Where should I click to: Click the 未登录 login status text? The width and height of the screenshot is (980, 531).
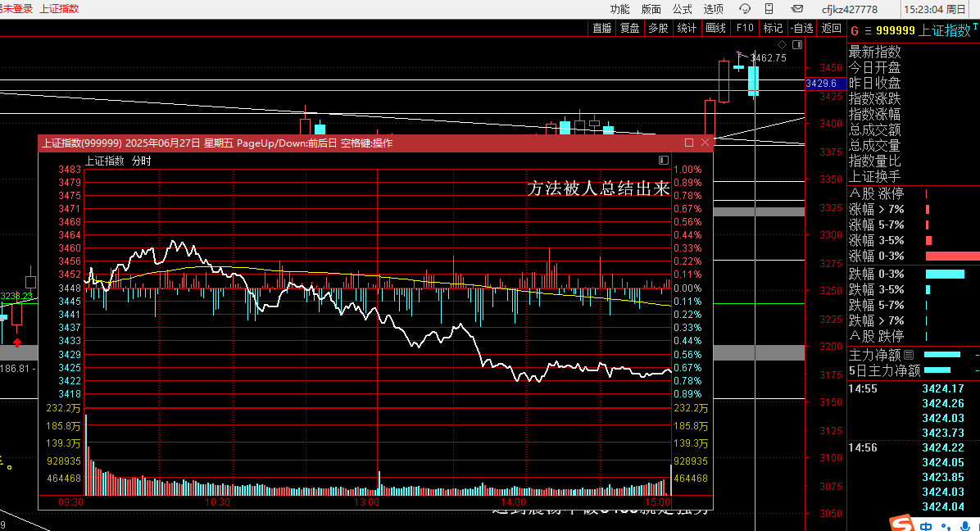tap(17, 9)
